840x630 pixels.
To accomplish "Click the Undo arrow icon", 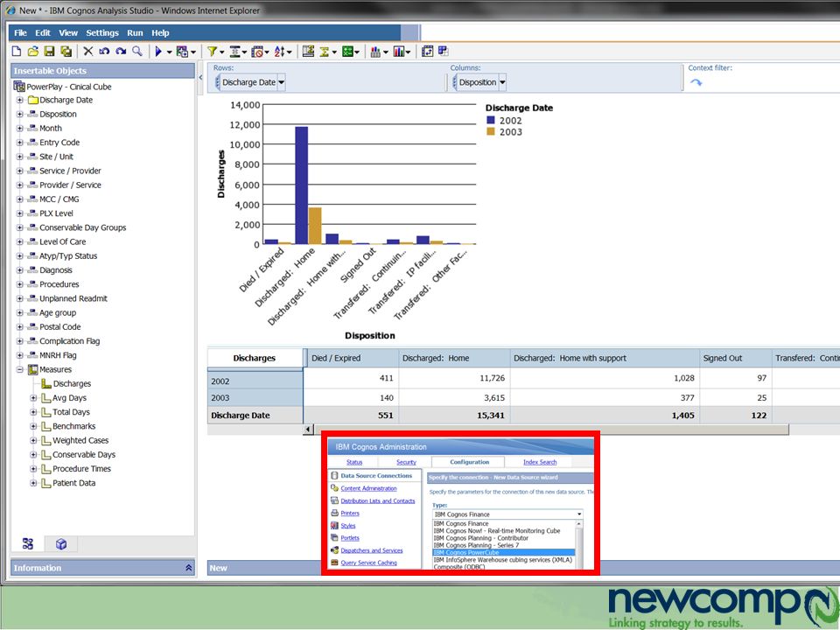I will (104, 52).
